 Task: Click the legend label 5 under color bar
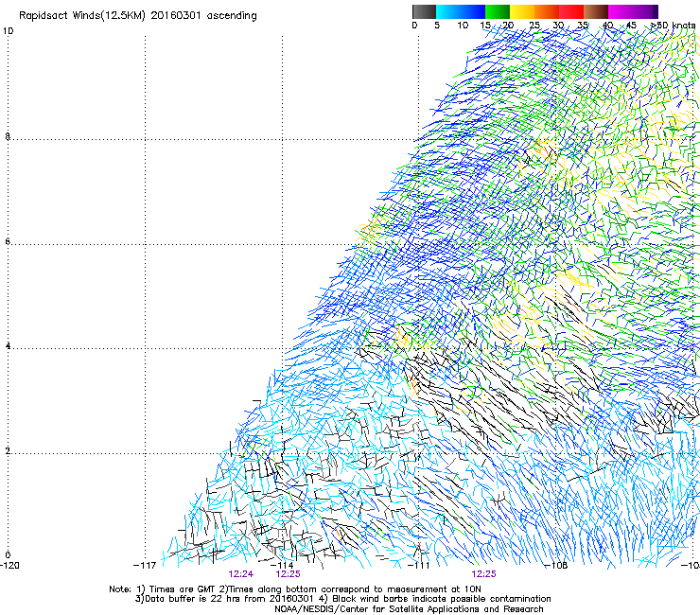(x=437, y=26)
